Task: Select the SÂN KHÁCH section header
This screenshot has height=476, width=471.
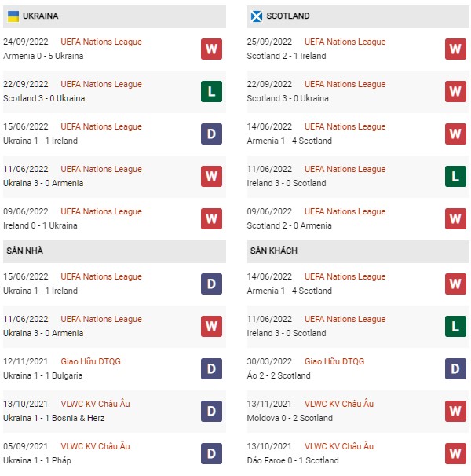Action: pyautogui.click(x=358, y=251)
